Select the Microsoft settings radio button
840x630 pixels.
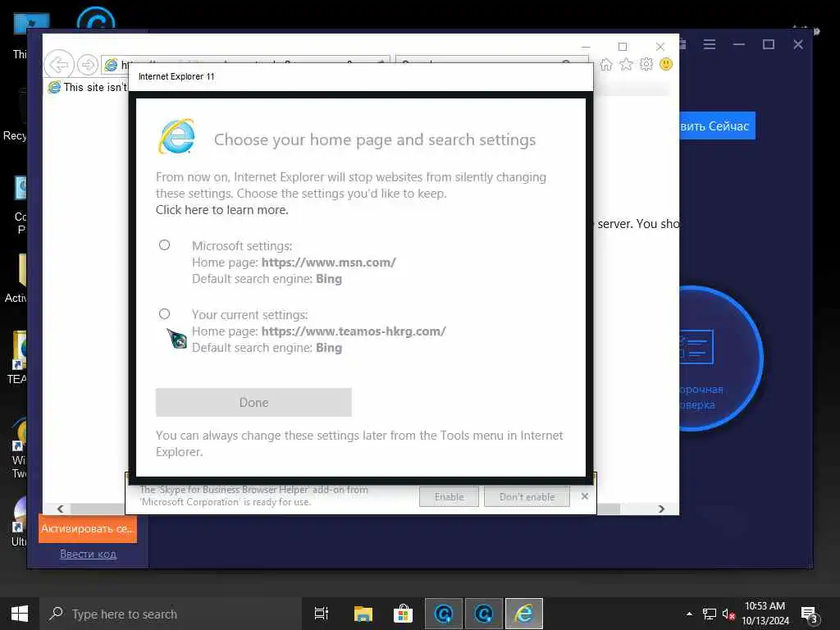164,244
